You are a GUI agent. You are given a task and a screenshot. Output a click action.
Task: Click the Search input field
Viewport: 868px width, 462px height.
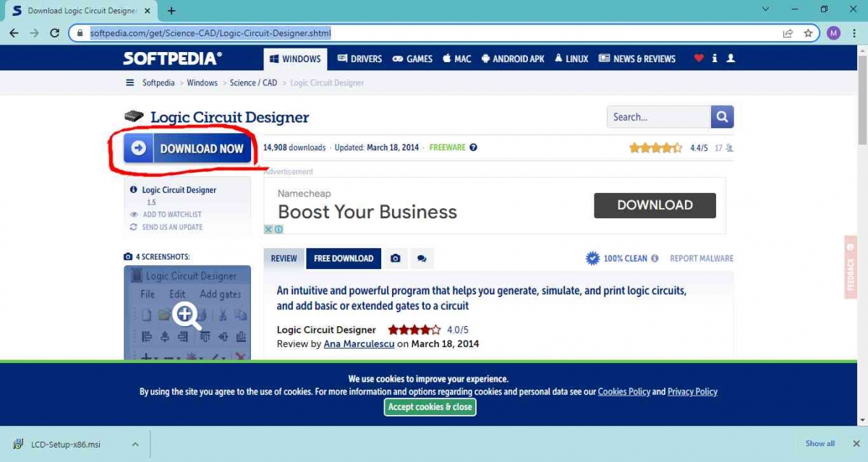click(x=659, y=117)
